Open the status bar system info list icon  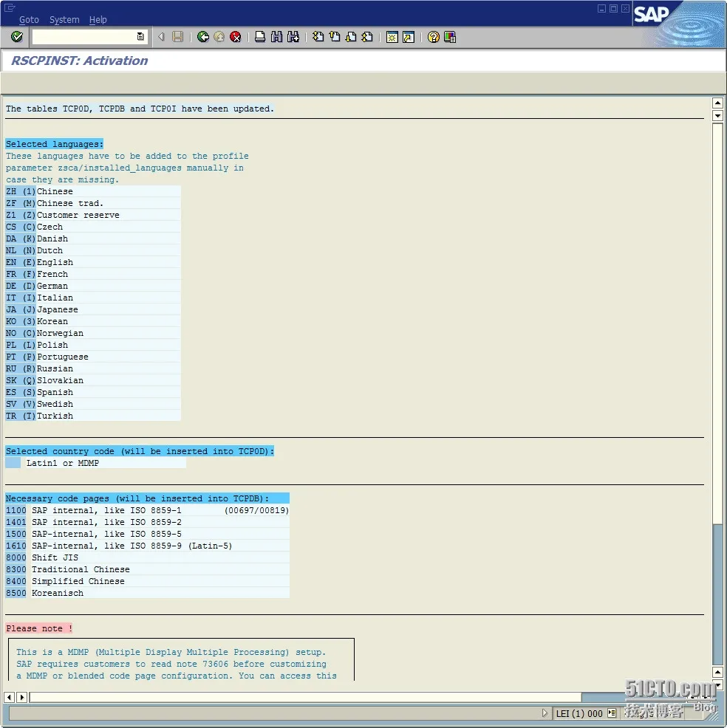(612, 712)
